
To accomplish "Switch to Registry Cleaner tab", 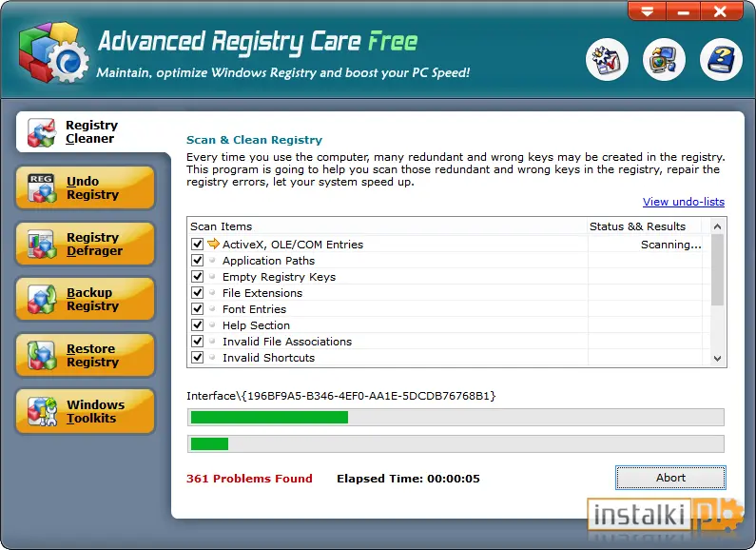I will [92, 131].
